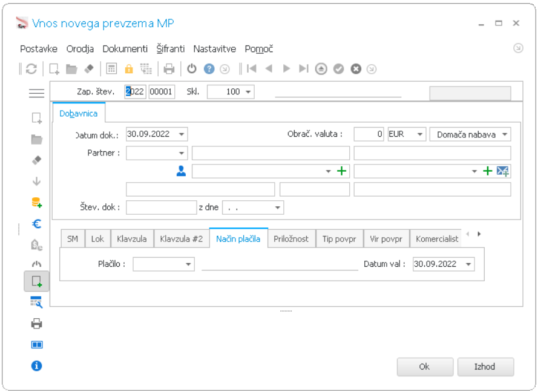
Task: Open the Dokumenti menu
Action: pos(125,49)
